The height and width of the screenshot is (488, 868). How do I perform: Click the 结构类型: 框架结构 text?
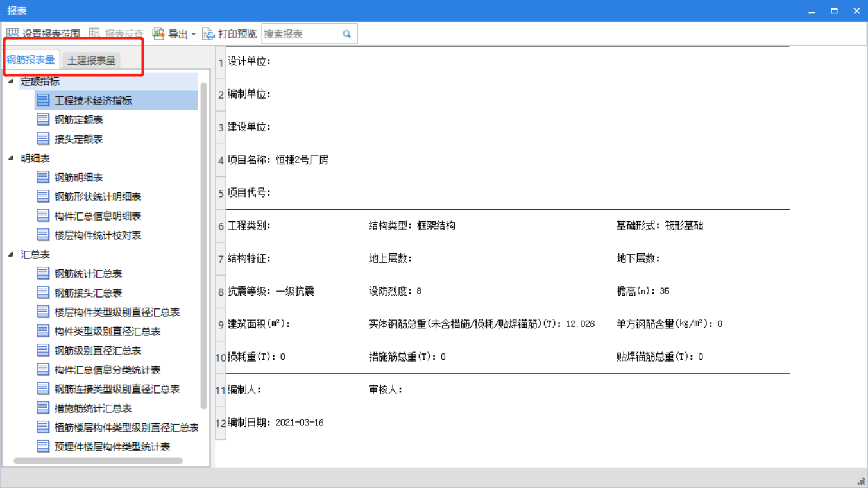(x=412, y=226)
